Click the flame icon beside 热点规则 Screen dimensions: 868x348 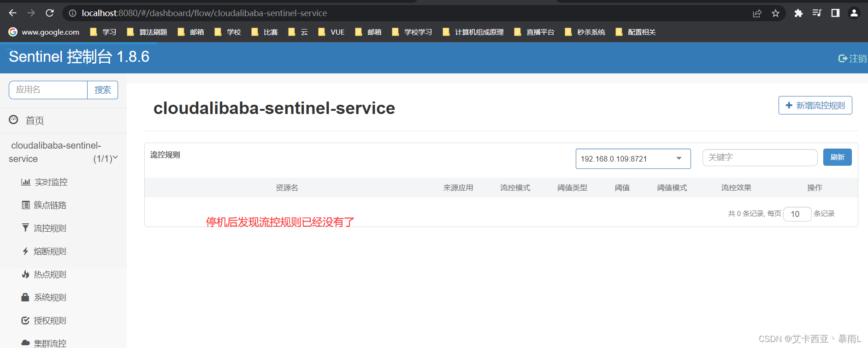[25, 274]
